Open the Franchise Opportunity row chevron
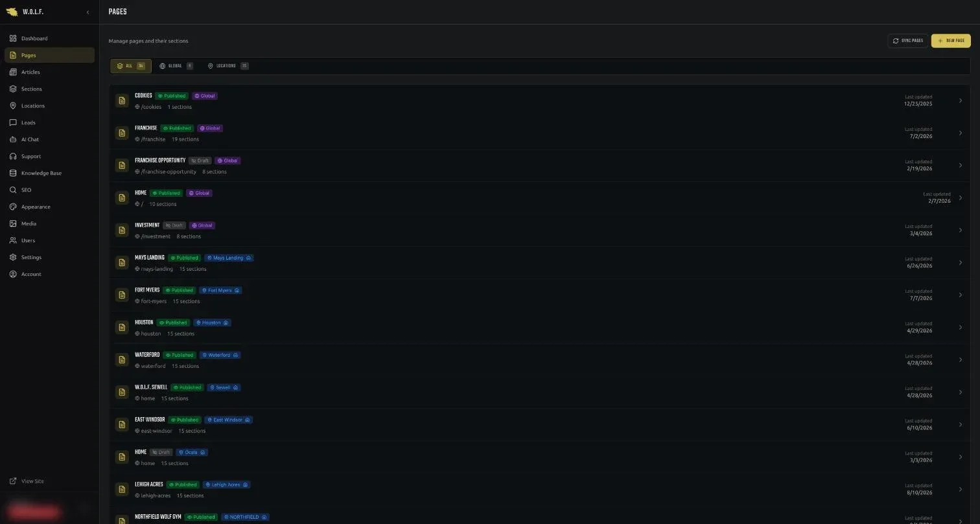980x524 pixels. tap(961, 165)
